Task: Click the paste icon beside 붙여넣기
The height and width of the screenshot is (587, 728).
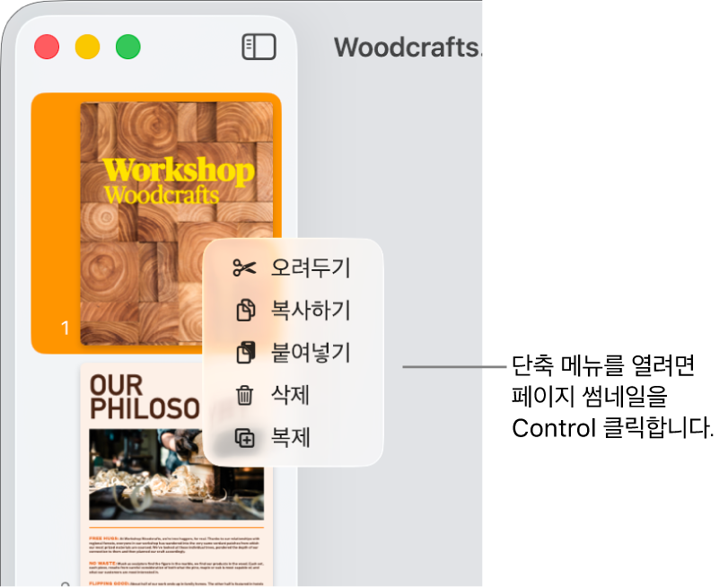Action: click(x=246, y=353)
